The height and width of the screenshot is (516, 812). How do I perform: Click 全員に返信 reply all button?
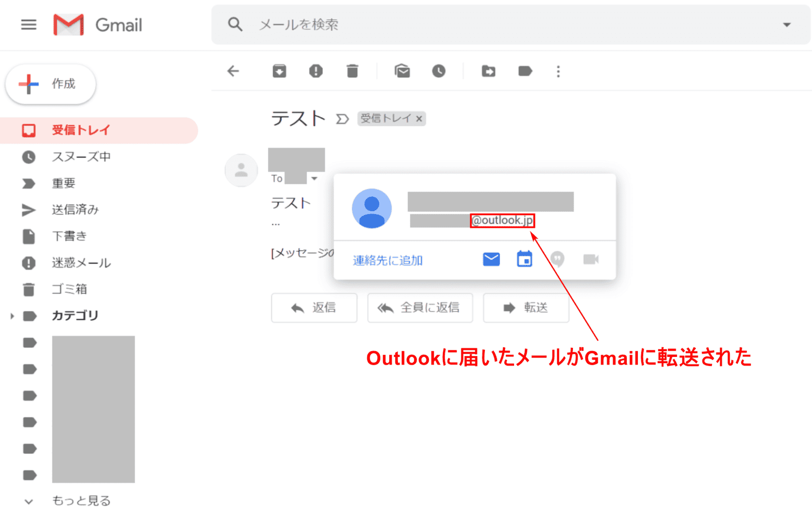point(420,308)
